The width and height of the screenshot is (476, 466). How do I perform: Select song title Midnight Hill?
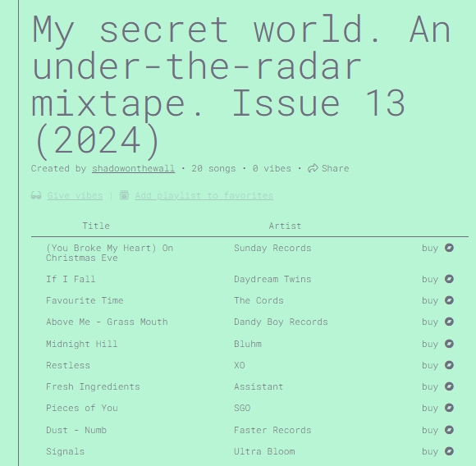[x=82, y=344]
